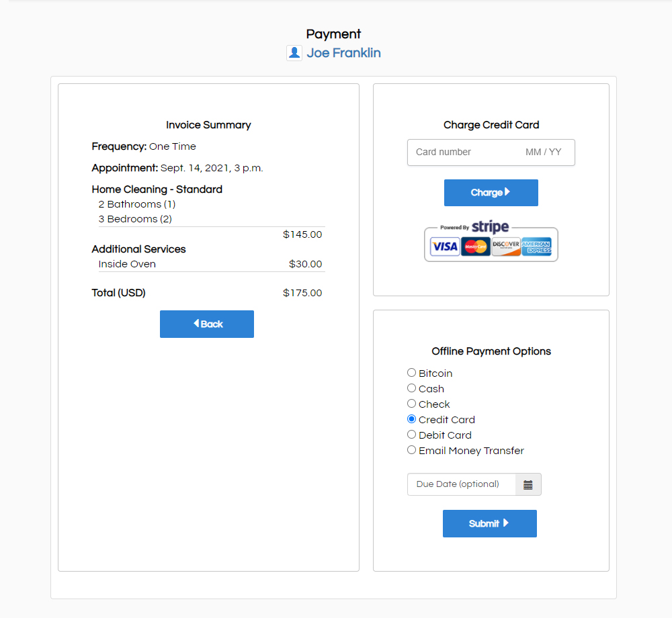Choose the Debit Card option
This screenshot has width=672, height=618.
412,435
